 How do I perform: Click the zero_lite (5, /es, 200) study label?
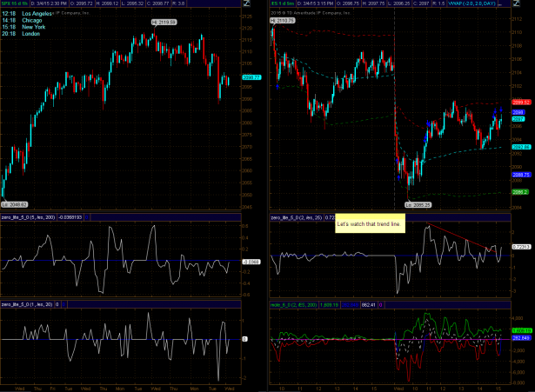(28, 217)
